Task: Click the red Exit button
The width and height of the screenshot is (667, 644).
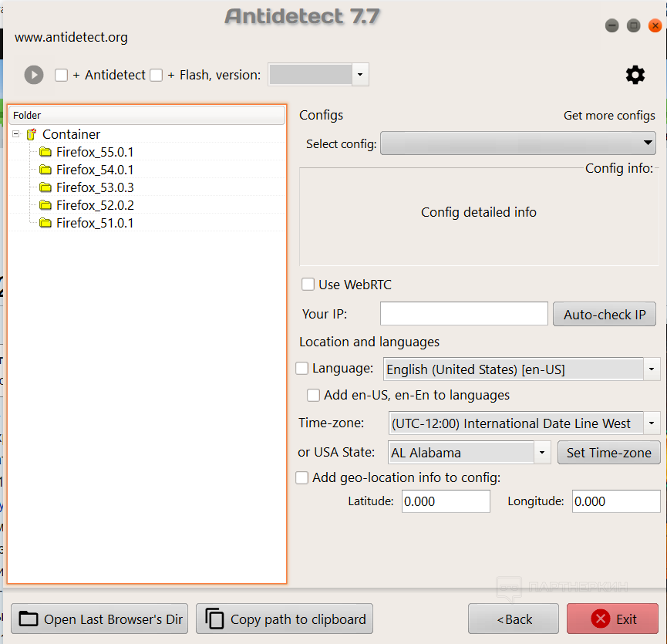Action: 612,619
